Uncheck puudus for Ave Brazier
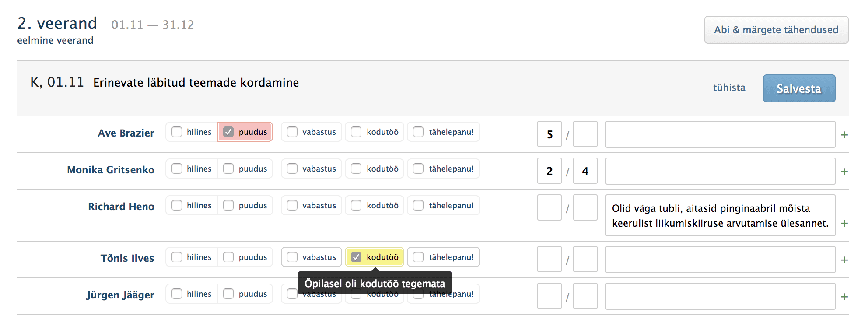Screen dimensions: 868x316 click(x=228, y=132)
